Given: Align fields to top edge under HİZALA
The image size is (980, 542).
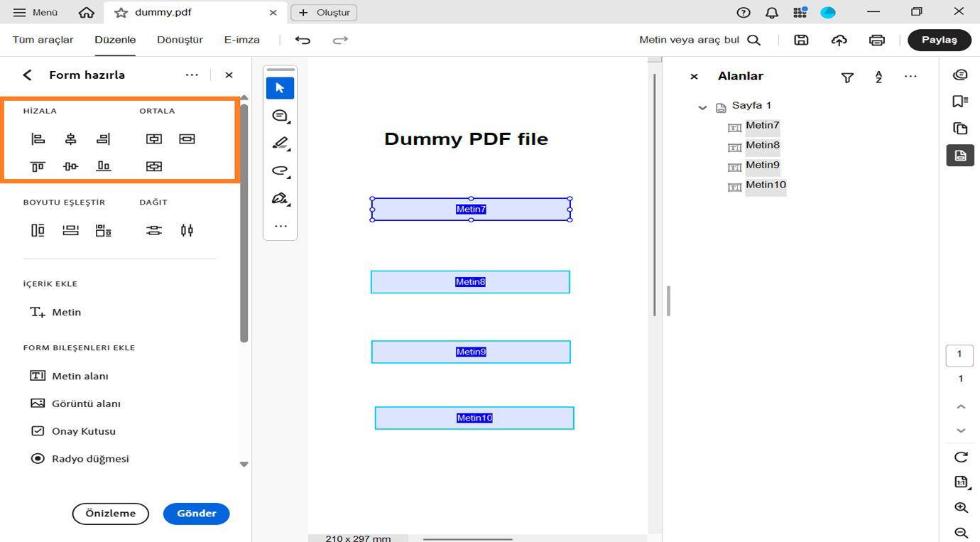Looking at the screenshot, I should pyautogui.click(x=38, y=166).
